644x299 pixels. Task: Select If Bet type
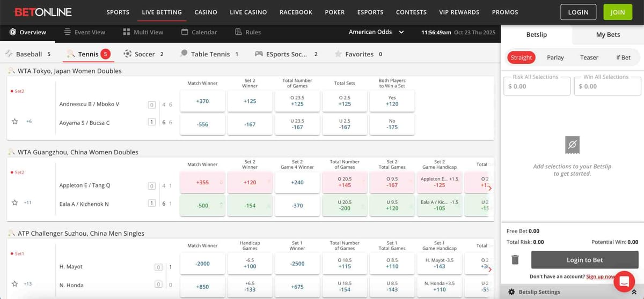623,57
